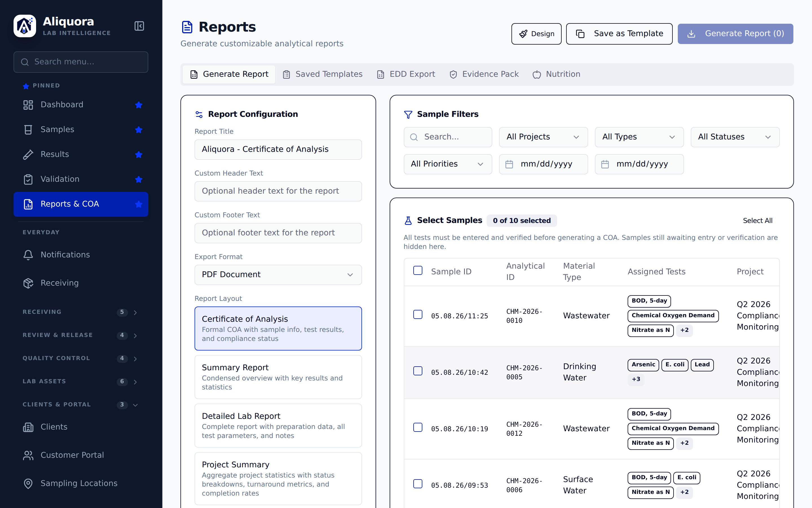The height and width of the screenshot is (508, 812).
Task: Unpin Results using its star icon
Action: point(139,155)
